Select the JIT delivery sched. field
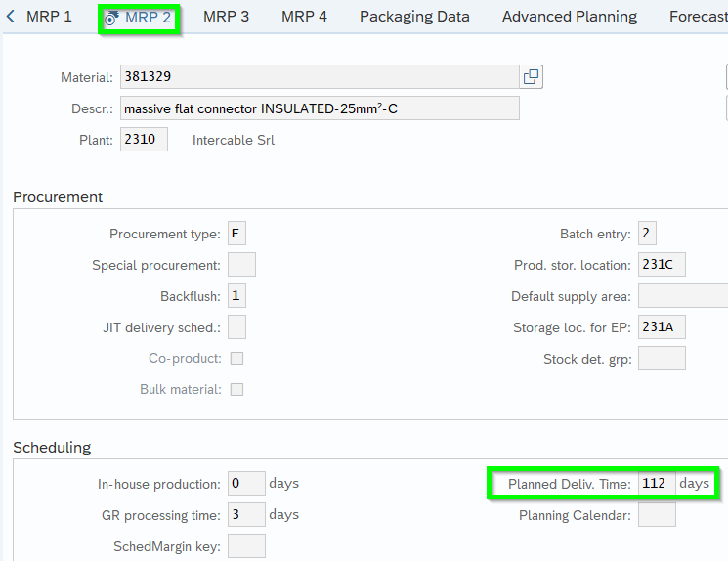This screenshot has height=561, width=728. (x=236, y=327)
